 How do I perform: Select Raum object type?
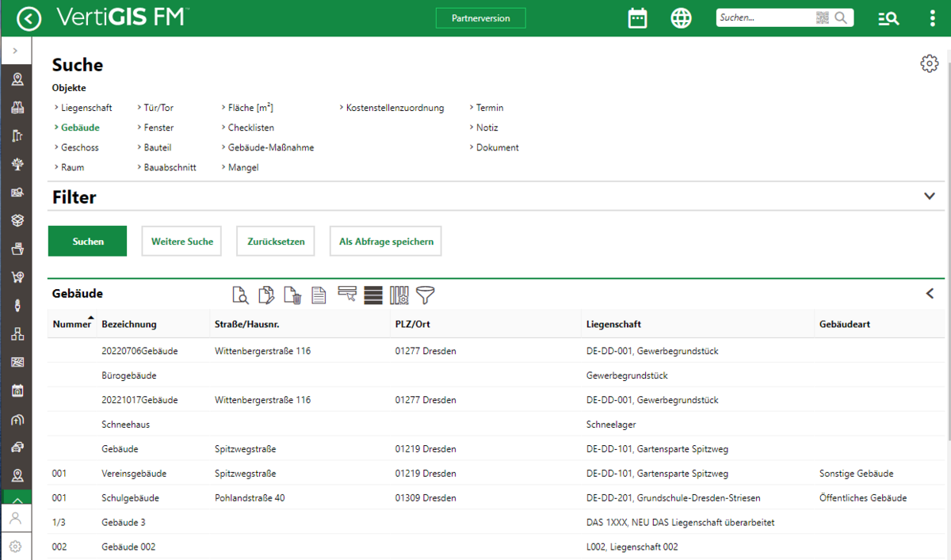coord(72,167)
